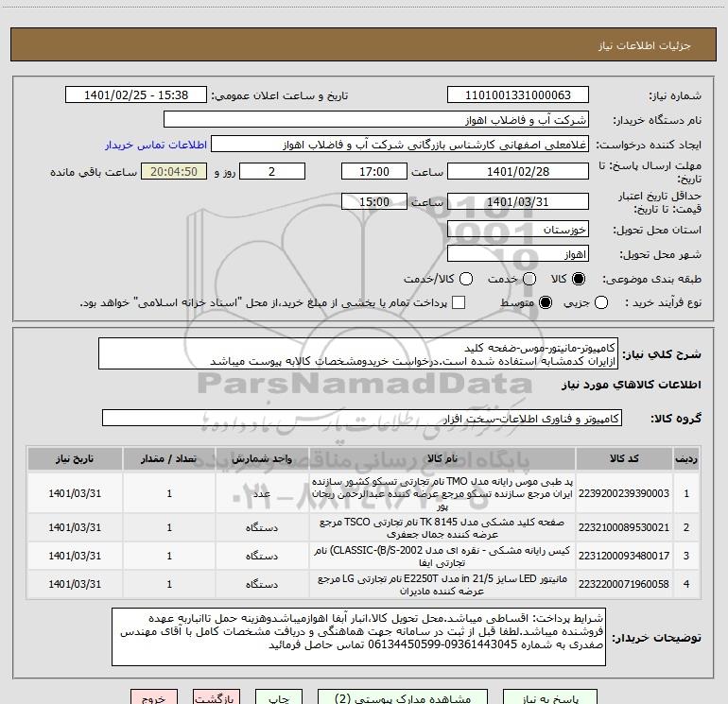The height and width of the screenshot is (704, 728).
Task: Click the buyer name field شرکت آب و فاضلاب اهواز
Action: tap(376, 120)
